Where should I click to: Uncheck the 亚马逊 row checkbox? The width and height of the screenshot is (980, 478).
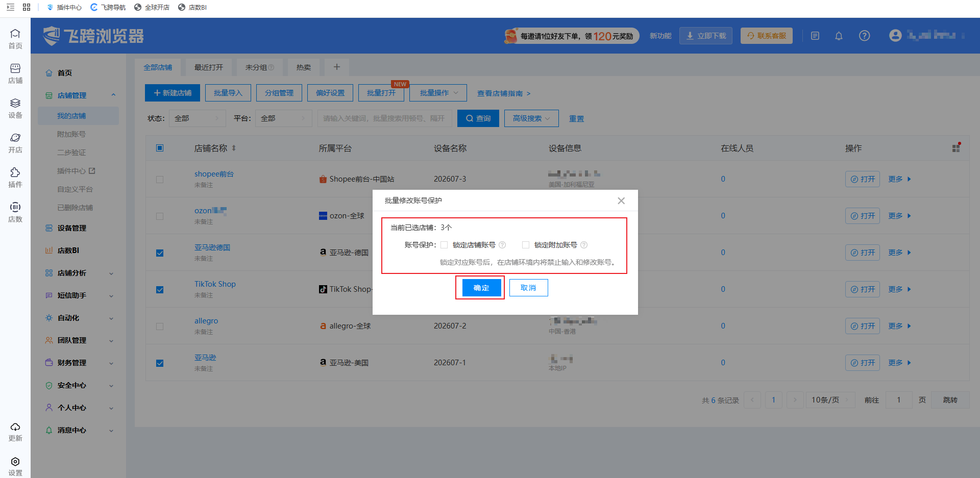(x=160, y=363)
